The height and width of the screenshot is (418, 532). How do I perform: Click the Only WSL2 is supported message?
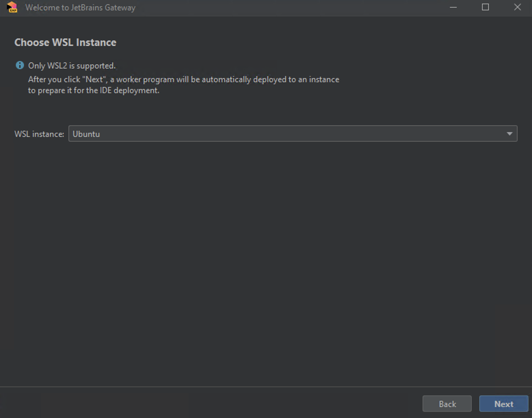click(x=71, y=65)
